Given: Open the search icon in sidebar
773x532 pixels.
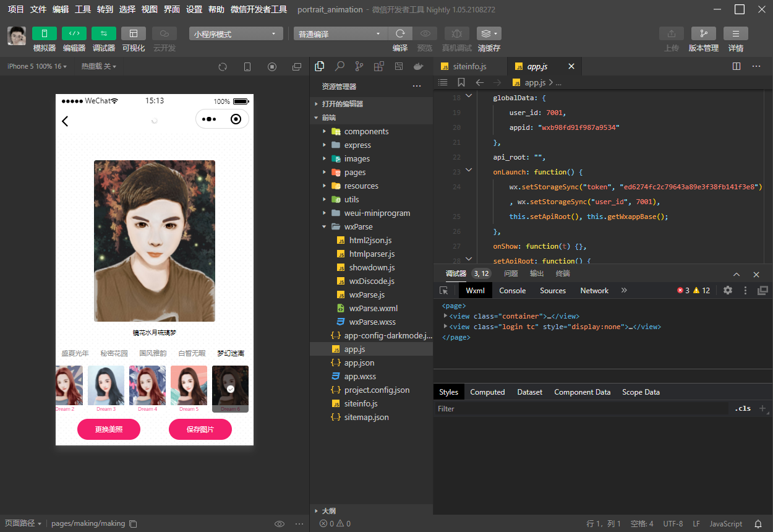Looking at the screenshot, I should (x=340, y=66).
